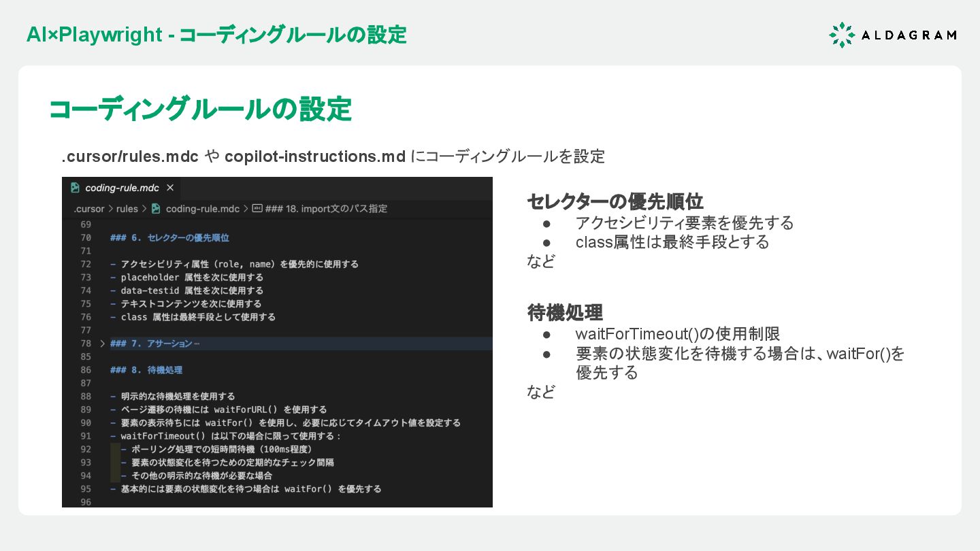Open the '### 18. import文のパス指定' breadcrumb
This screenshot has height=551, width=980.
[326, 209]
